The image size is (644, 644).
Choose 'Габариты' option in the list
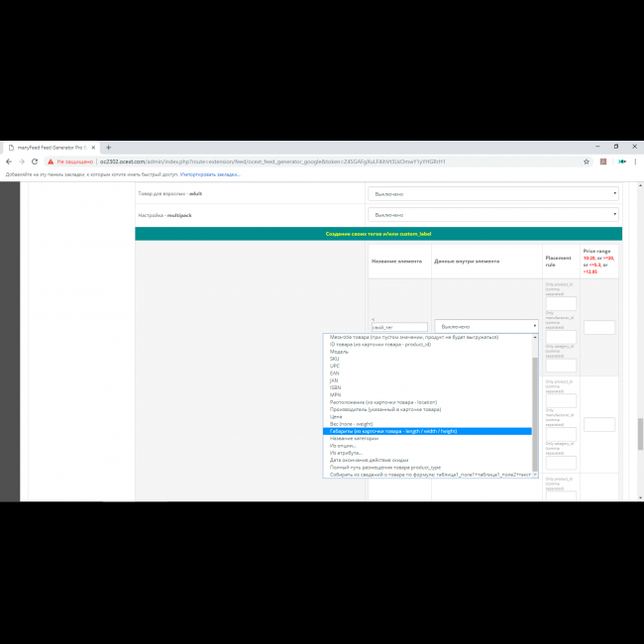click(x=392, y=431)
